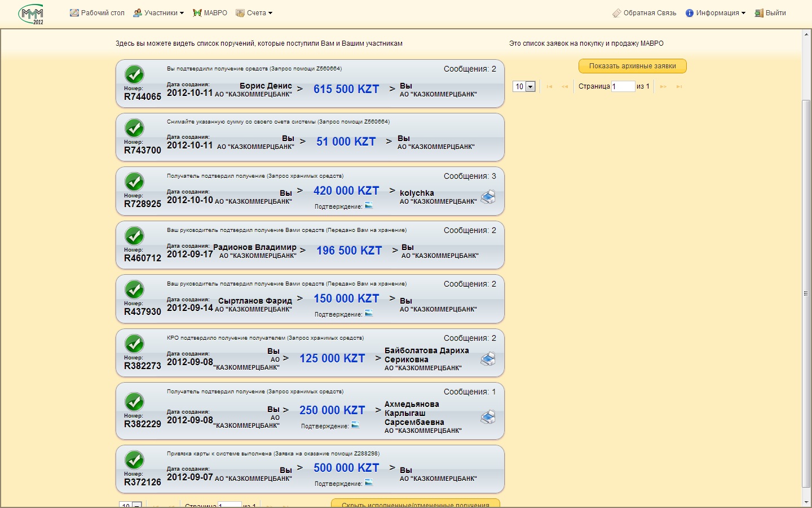Viewport: 812px width, 508px height.
Task: Open Сообщения: 3 on order R728925
Action: tap(470, 176)
